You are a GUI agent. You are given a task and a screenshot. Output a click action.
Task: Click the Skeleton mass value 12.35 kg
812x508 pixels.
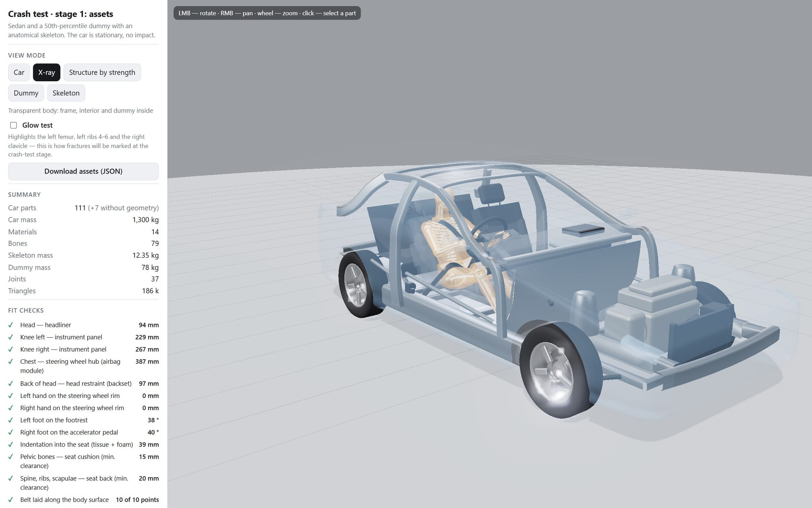click(x=145, y=255)
